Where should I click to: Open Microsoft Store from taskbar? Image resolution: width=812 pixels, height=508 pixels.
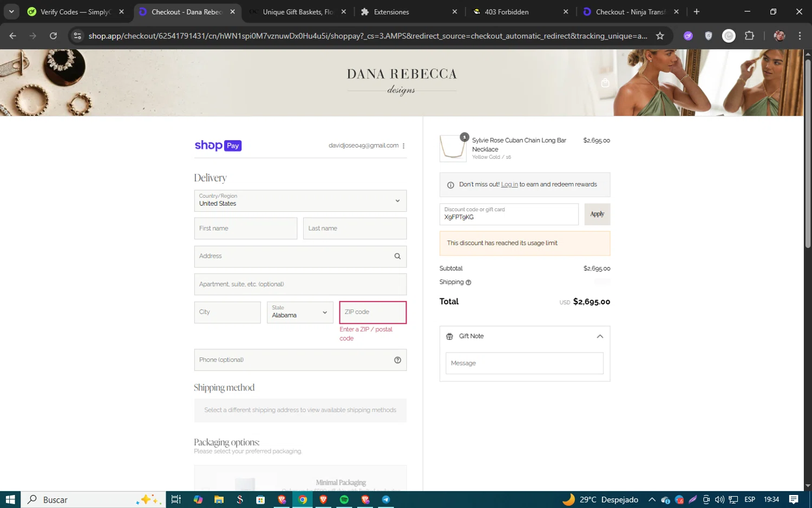point(260,499)
